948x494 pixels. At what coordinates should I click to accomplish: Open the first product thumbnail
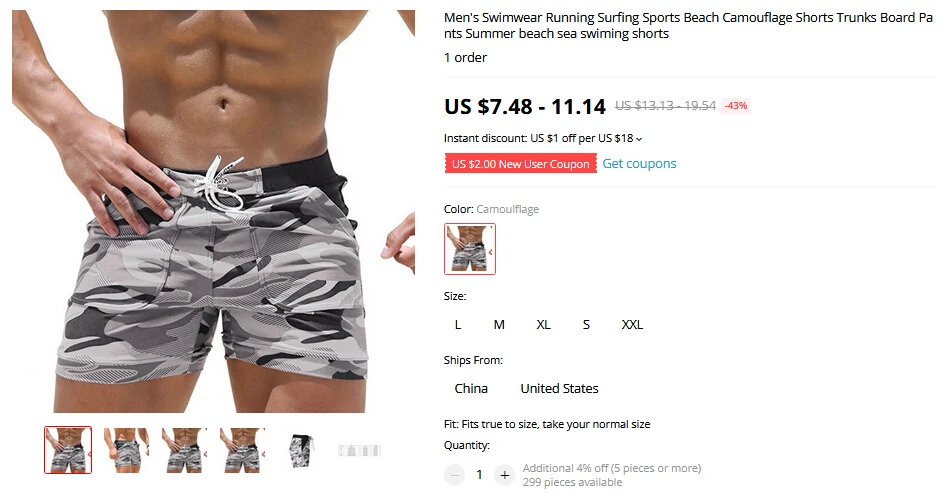click(x=68, y=450)
